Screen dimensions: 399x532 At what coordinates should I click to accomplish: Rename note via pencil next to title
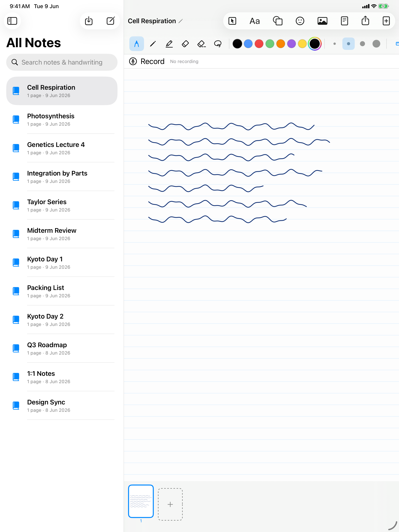[181, 21]
